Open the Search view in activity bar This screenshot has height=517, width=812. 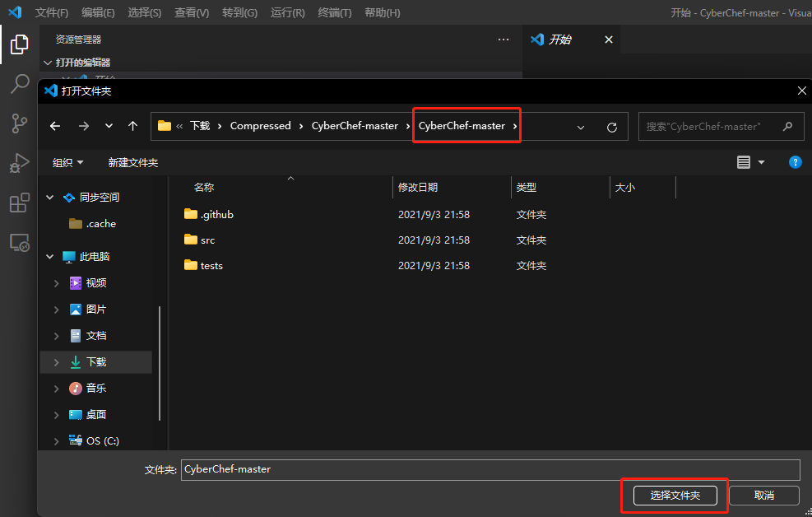19,83
